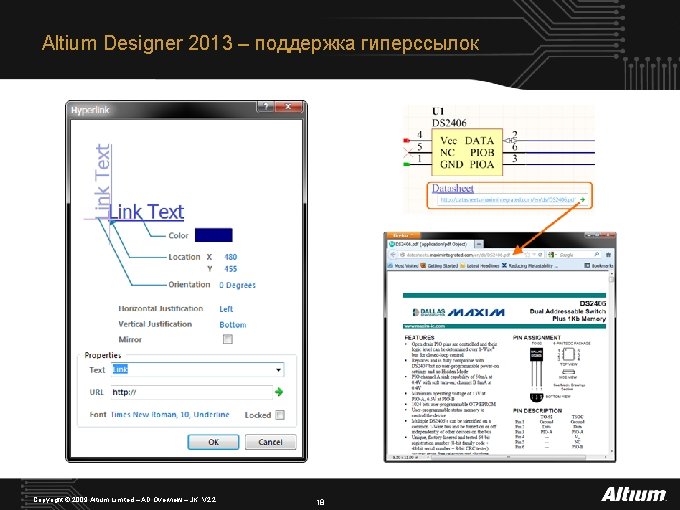Viewport: 680px width, 510px height.
Task: Change the font Times New Roman link
Action: click(170, 415)
